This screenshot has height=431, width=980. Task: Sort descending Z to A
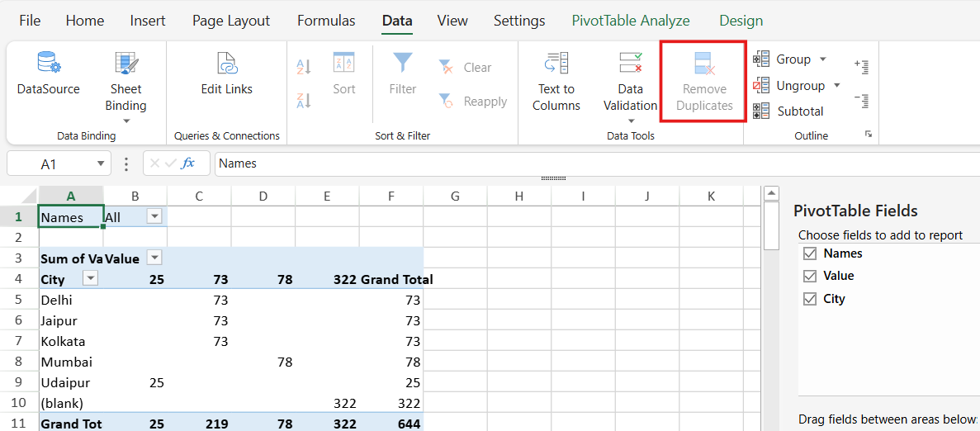304,101
